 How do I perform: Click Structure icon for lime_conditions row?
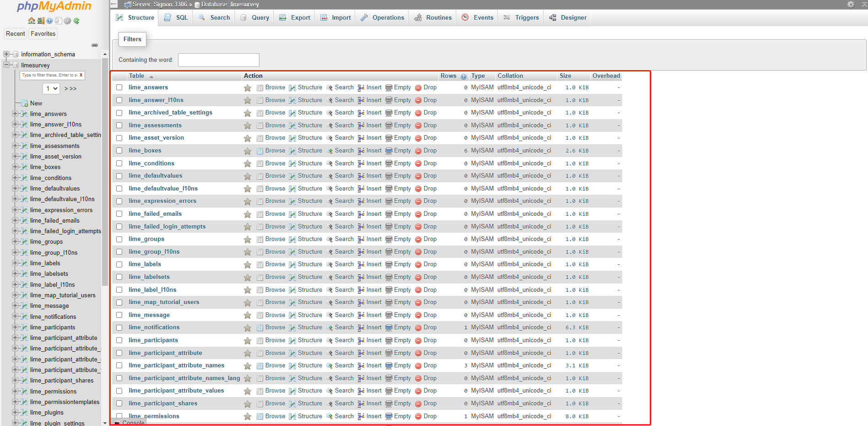pos(292,164)
